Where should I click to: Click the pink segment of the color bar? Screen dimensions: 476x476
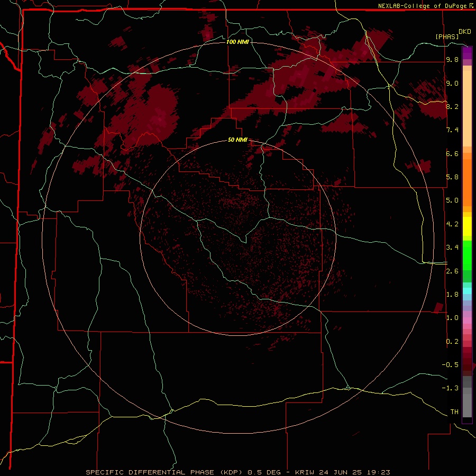pyautogui.click(x=467, y=321)
